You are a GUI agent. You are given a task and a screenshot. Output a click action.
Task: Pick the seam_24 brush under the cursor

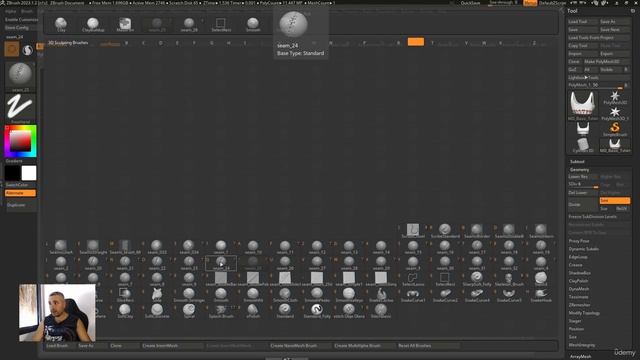221,263
